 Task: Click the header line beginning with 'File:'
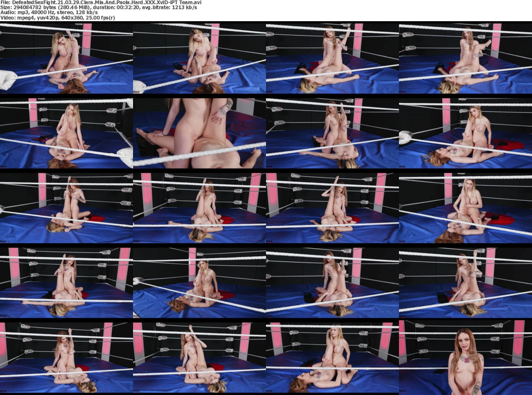coord(101,2)
